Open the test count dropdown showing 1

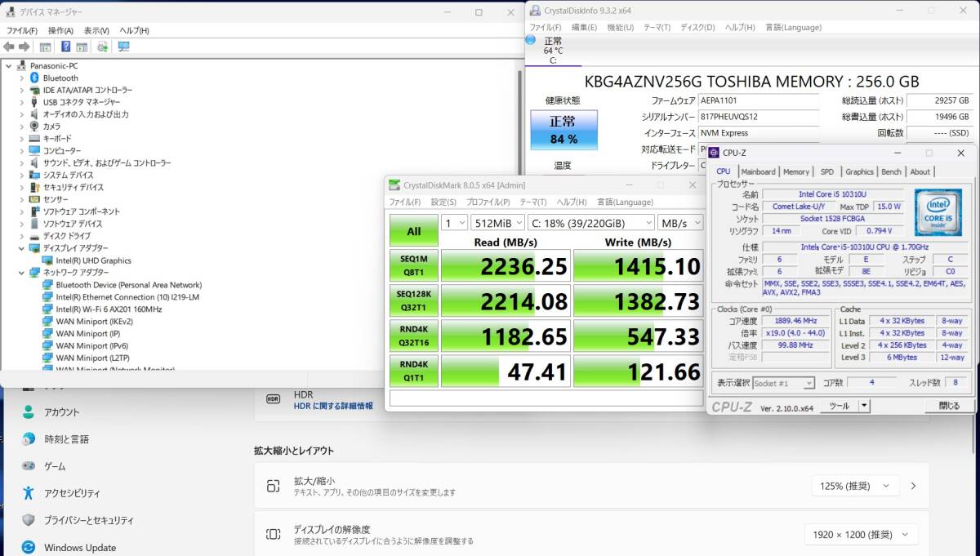coord(454,223)
